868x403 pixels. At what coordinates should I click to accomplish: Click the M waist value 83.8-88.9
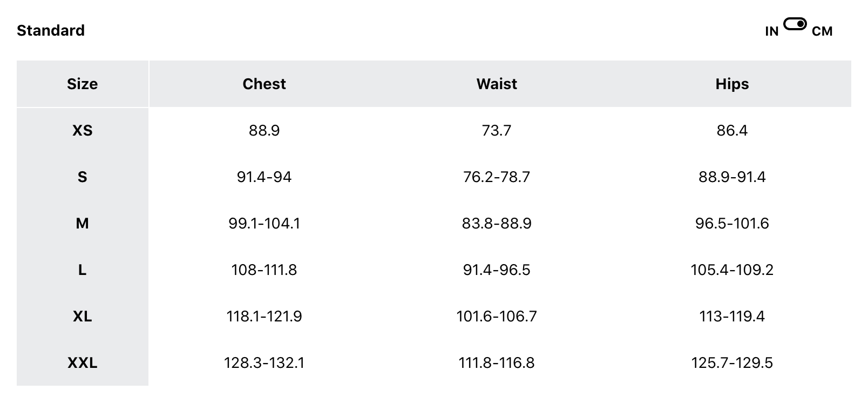point(497,223)
